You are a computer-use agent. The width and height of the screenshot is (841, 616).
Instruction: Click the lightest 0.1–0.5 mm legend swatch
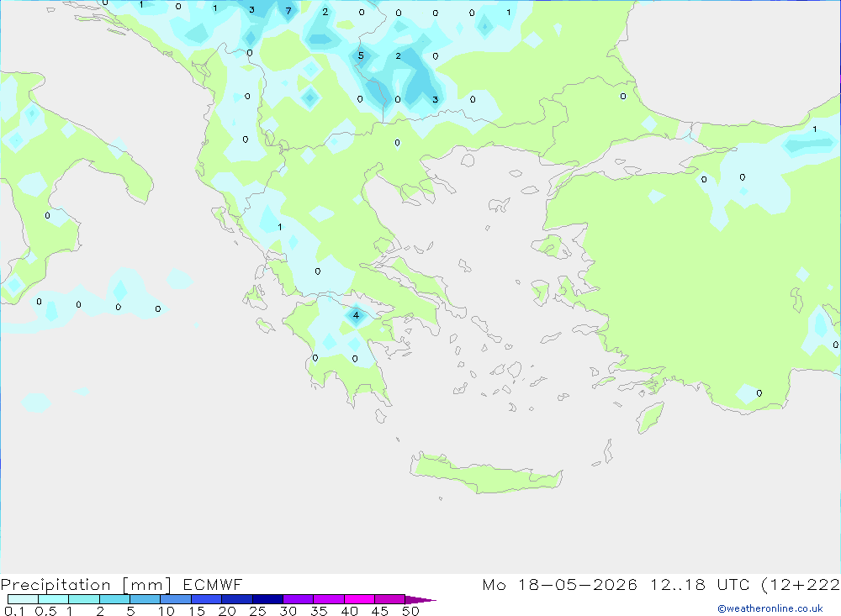pyautogui.click(x=23, y=599)
